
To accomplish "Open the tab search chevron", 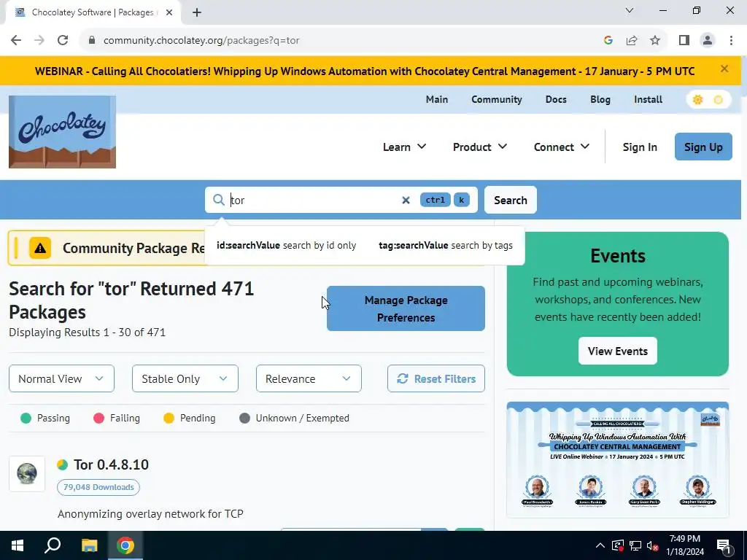I will [630, 10].
